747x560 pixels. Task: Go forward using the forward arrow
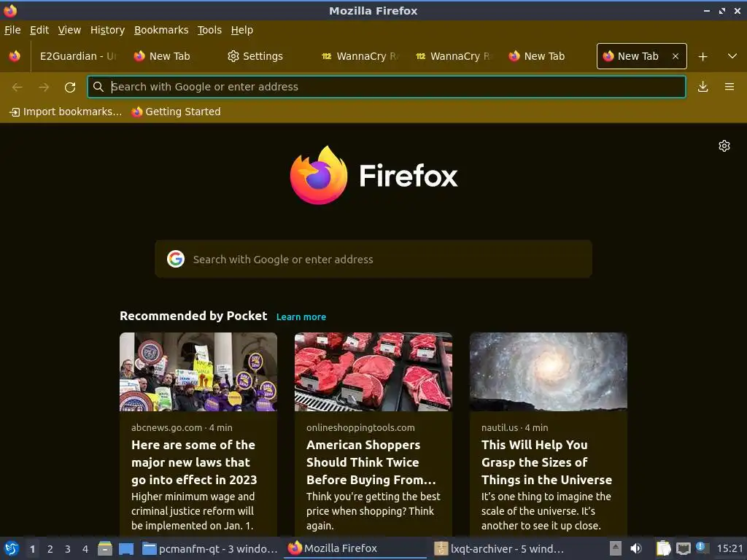(x=44, y=87)
